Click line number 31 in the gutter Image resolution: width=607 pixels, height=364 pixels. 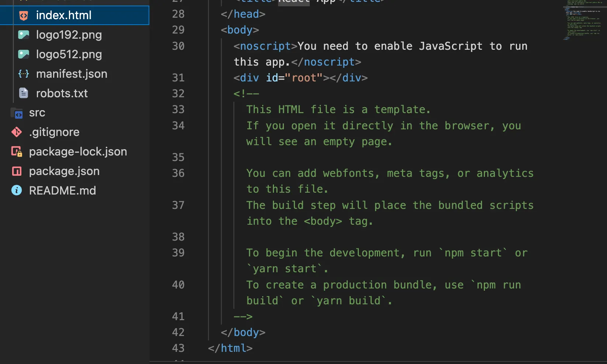(x=178, y=78)
